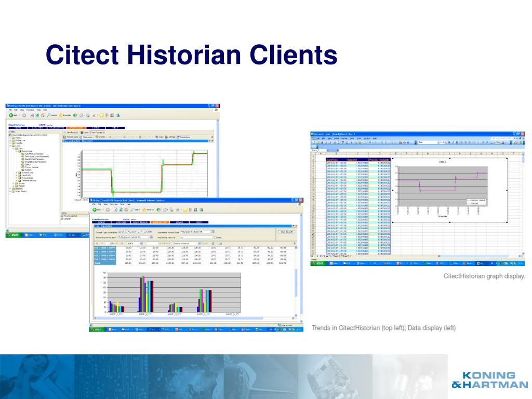532x399 pixels.
Task: Open the LOG OUT tab in trend window
Action: tap(37, 128)
